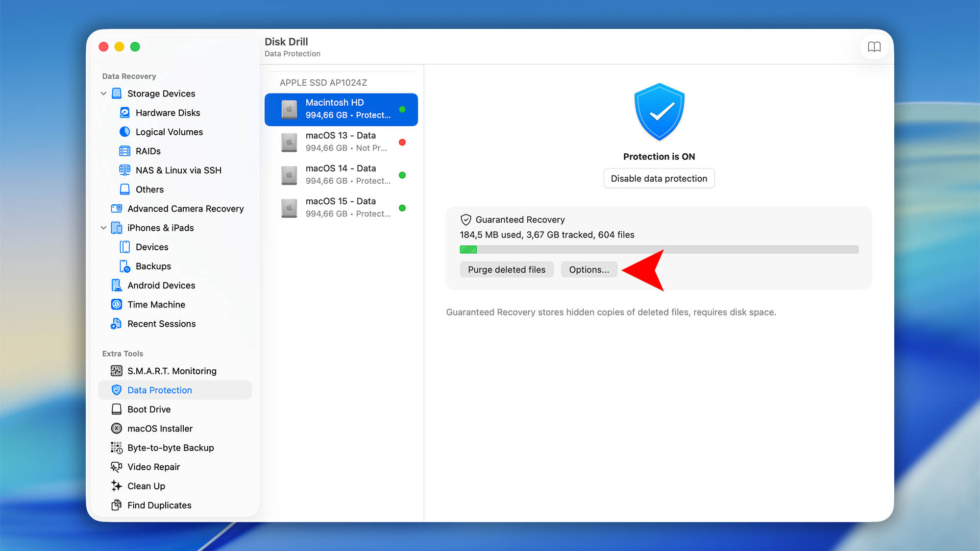Click the Byte-to-byte Backup icon
Image resolution: width=980 pixels, height=551 pixels.
pos(117,448)
